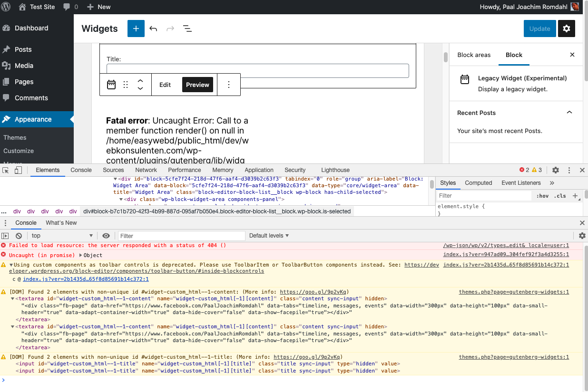This screenshot has width=588, height=392.
Task: Open the block inserter with the blue plus
Action: (x=136, y=29)
